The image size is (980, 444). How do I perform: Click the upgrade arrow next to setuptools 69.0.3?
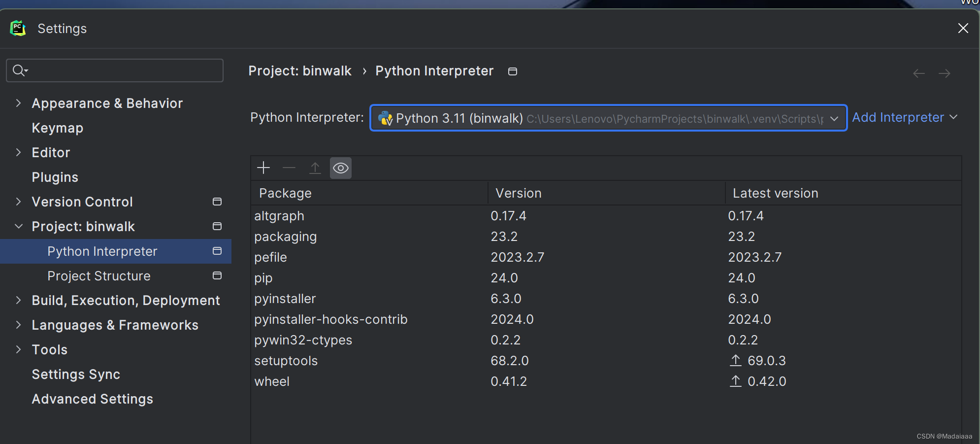pos(735,361)
